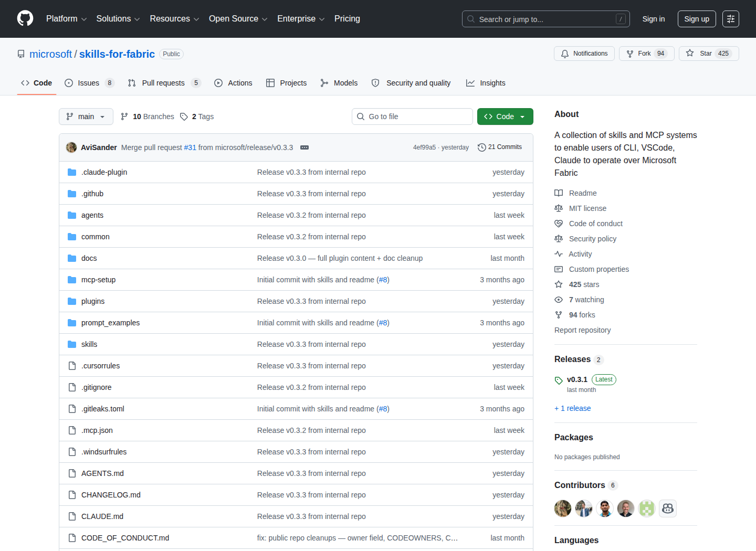The image size is (756, 551).
Task: Open the command palette icon in header
Action: coord(731,19)
